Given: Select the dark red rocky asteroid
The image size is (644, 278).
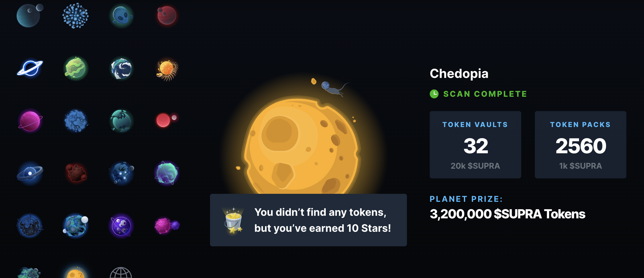Looking at the screenshot, I should pyautogui.click(x=76, y=173).
